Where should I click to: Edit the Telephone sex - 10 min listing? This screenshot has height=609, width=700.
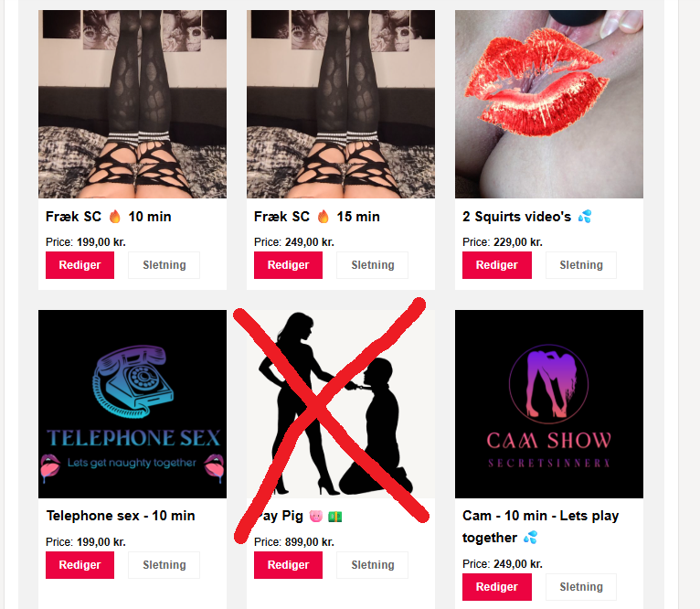coord(80,565)
